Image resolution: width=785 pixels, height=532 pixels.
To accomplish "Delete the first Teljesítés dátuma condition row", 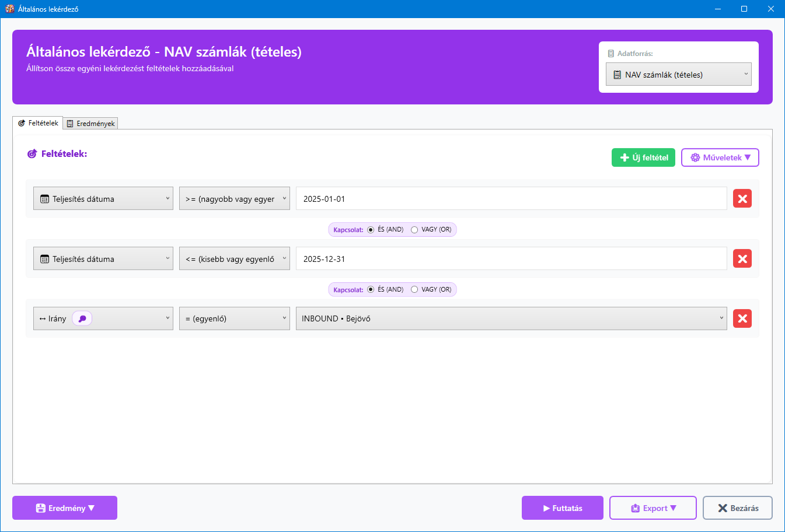I will point(742,198).
